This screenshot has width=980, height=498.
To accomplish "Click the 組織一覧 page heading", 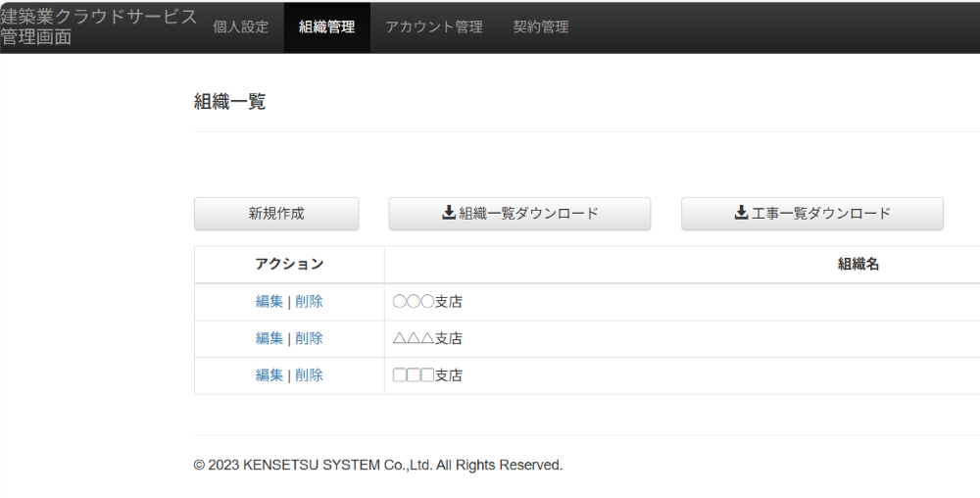I will pos(229,101).
